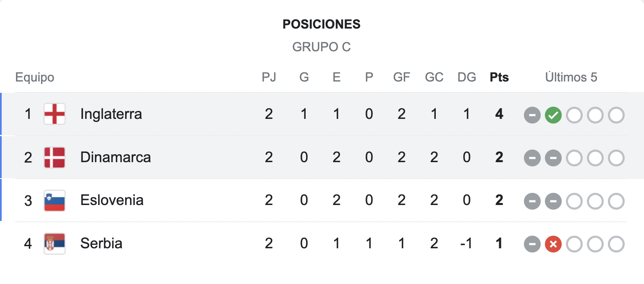The height and width of the screenshot is (284, 644).
Task: Click the Serbia flag icon
Action: tap(55, 244)
